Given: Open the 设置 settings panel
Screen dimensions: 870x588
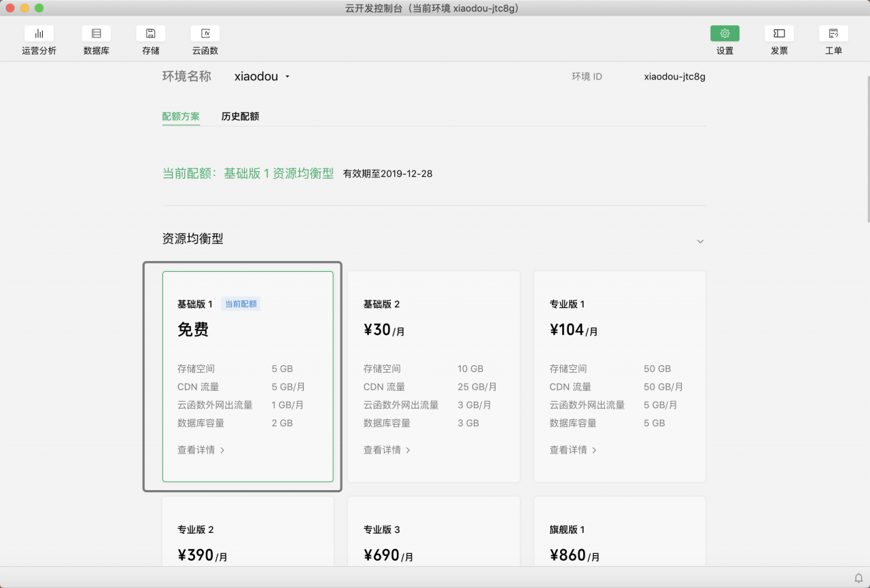Looking at the screenshot, I should 725,39.
